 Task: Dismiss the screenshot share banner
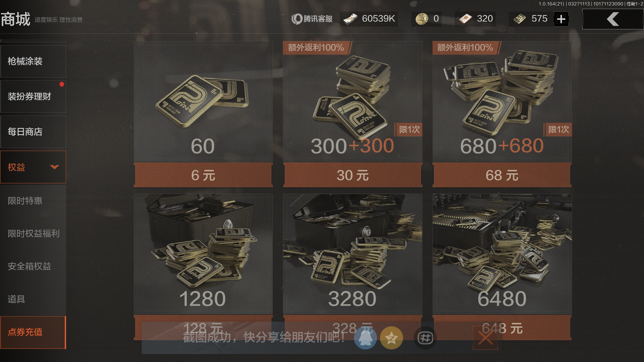485,338
